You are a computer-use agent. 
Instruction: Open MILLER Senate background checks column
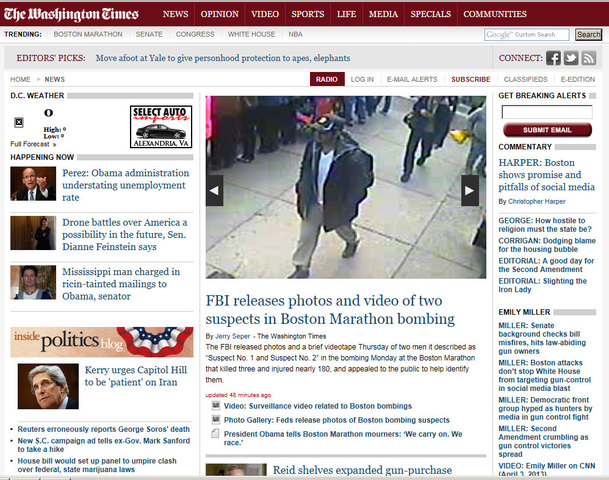pos(542,338)
